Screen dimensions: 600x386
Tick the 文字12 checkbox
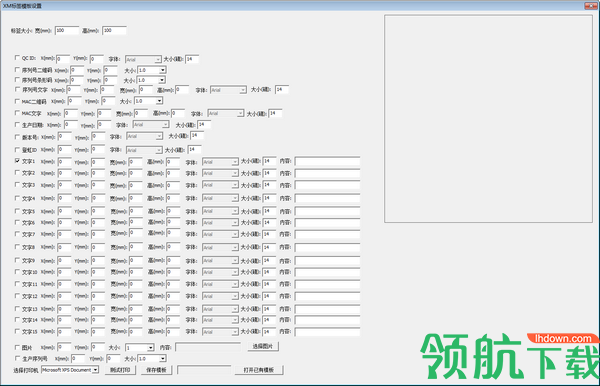tap(17, 296)
